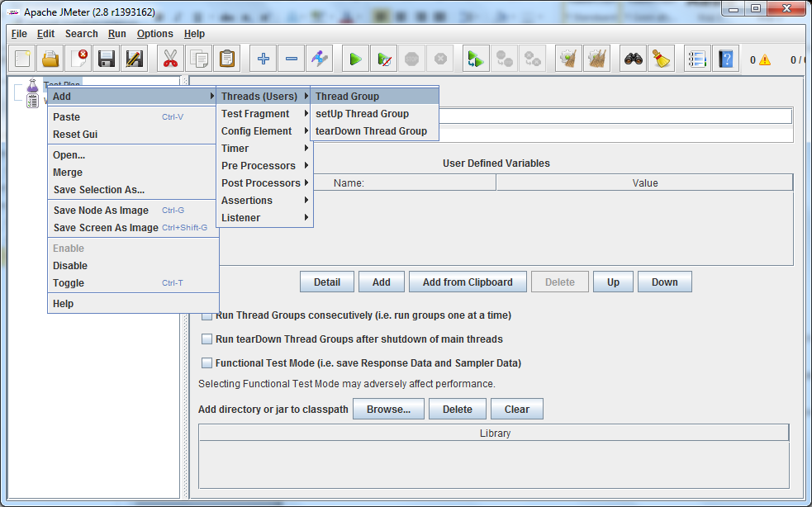Open the Search menu

81,34
